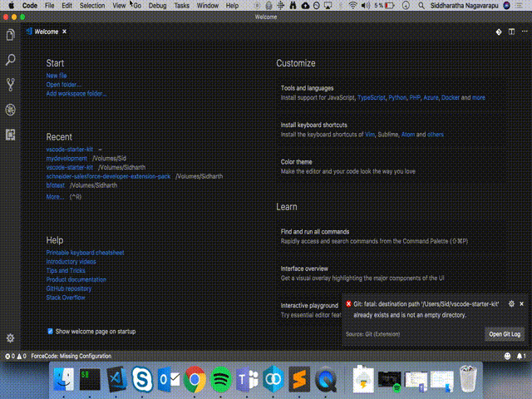Click the split editor icon
The width and height of the screenshot is (532, 399).
tap(511, 32)
